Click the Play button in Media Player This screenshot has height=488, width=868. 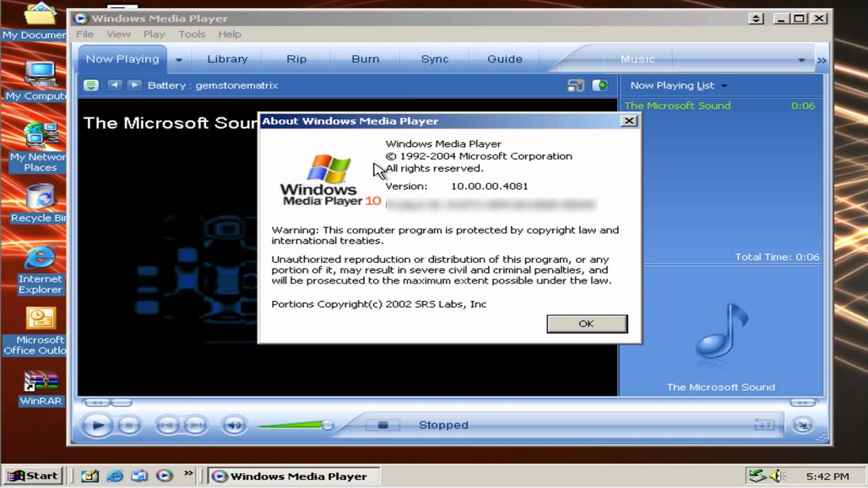coord(98,426)
